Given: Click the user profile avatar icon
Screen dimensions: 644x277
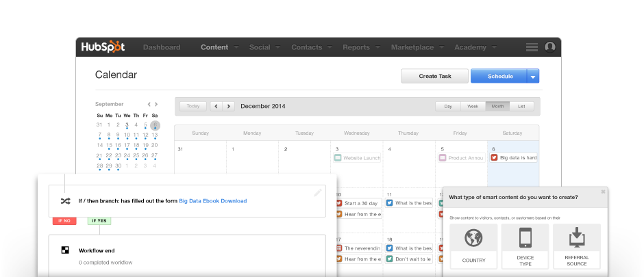Looking at the screenshot, I should click(549, 47).
